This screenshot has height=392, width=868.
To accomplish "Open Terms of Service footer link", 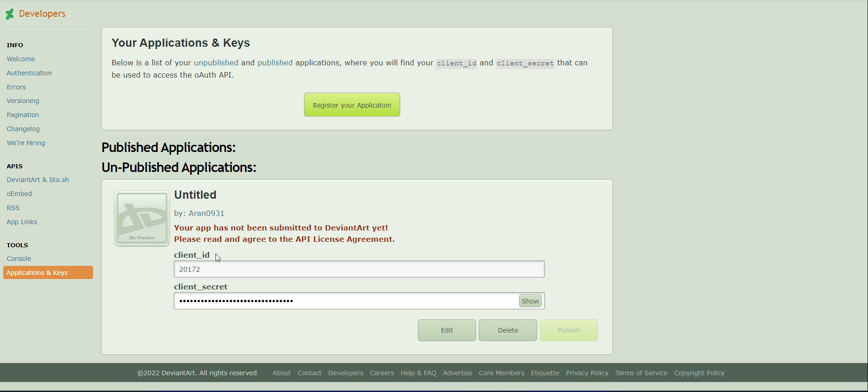I will point(641,373).
